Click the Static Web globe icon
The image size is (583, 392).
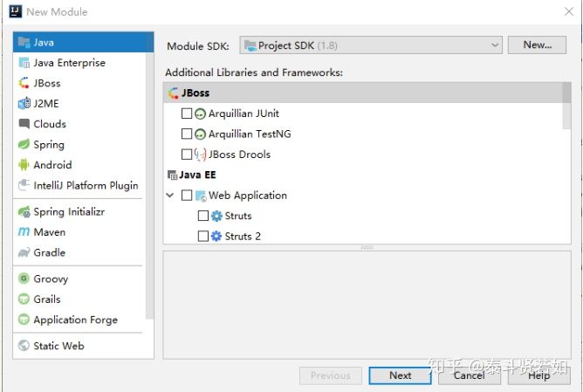click(24, 346)
